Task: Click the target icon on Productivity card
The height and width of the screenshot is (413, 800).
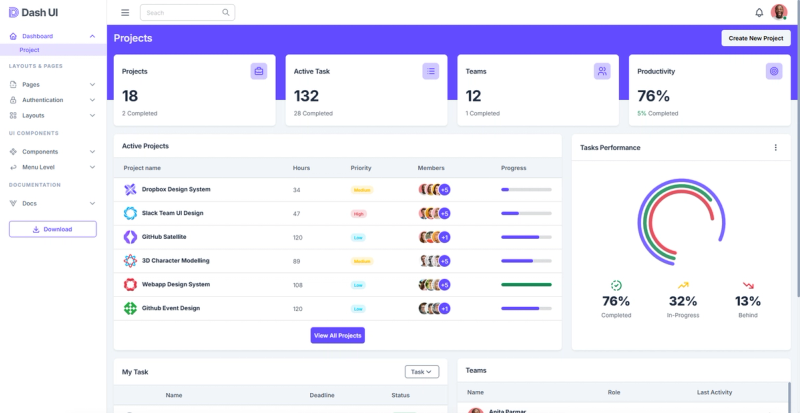Action: tap(774, 71)
